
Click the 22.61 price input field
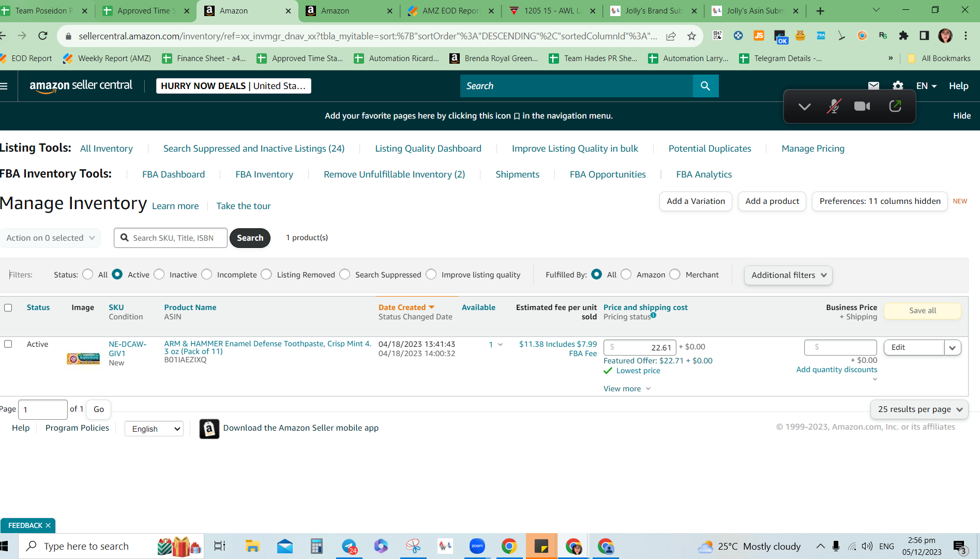point(640,347)
